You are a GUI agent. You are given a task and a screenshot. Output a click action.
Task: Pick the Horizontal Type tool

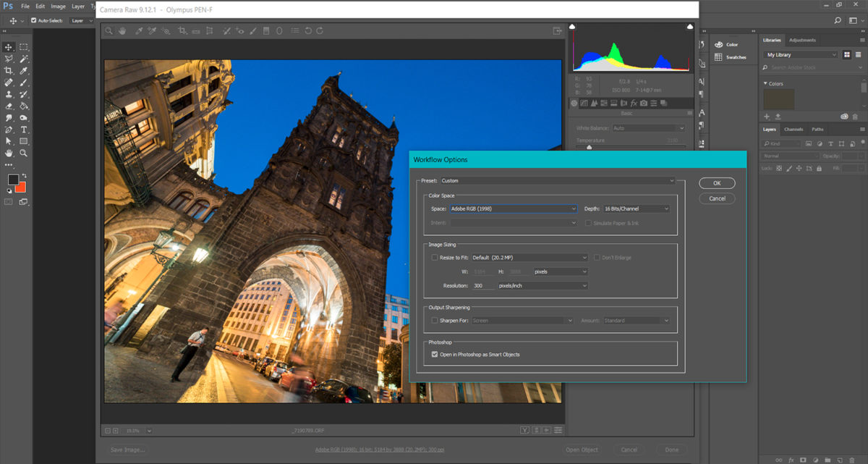tap(24, 130)
